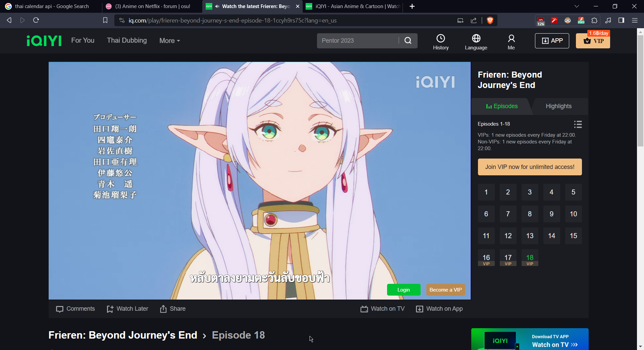Click the VIP crown button

593,41
